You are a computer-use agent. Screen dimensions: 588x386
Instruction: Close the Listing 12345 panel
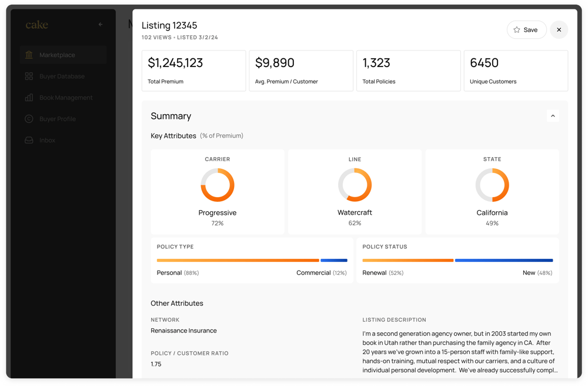coord(559,29)
